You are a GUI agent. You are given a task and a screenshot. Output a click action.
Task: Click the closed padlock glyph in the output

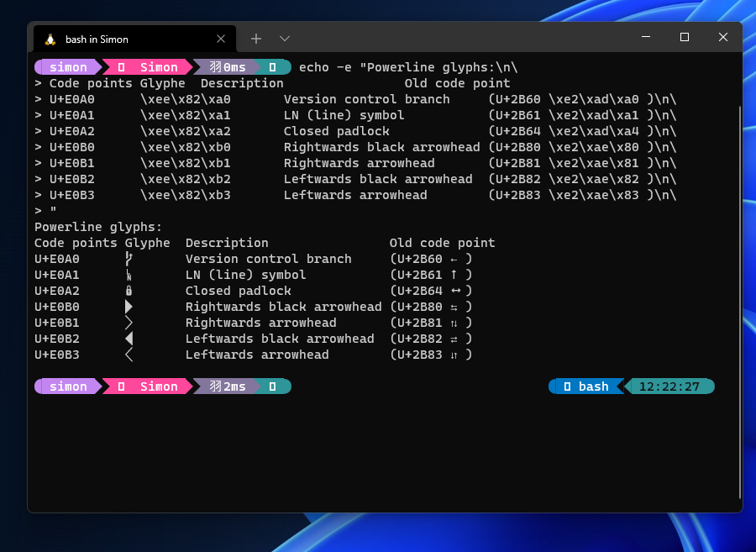click(128, 291)
